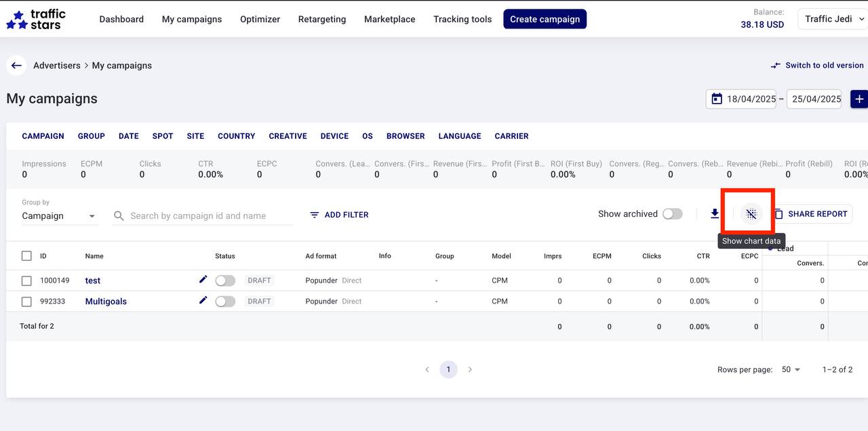Image resolution: width=868 pixels, height=431 pixels.
Task: Click the download report icon
Action: (x=715, y=214)
